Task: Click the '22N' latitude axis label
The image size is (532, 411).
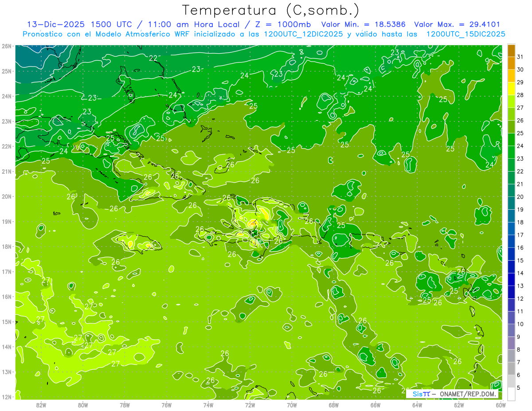Action: 6,146
